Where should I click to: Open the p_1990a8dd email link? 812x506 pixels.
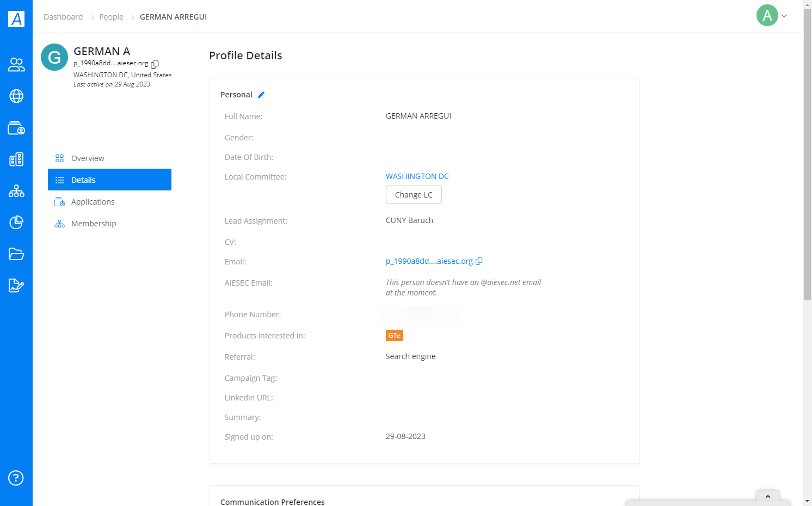pos(429,261)
